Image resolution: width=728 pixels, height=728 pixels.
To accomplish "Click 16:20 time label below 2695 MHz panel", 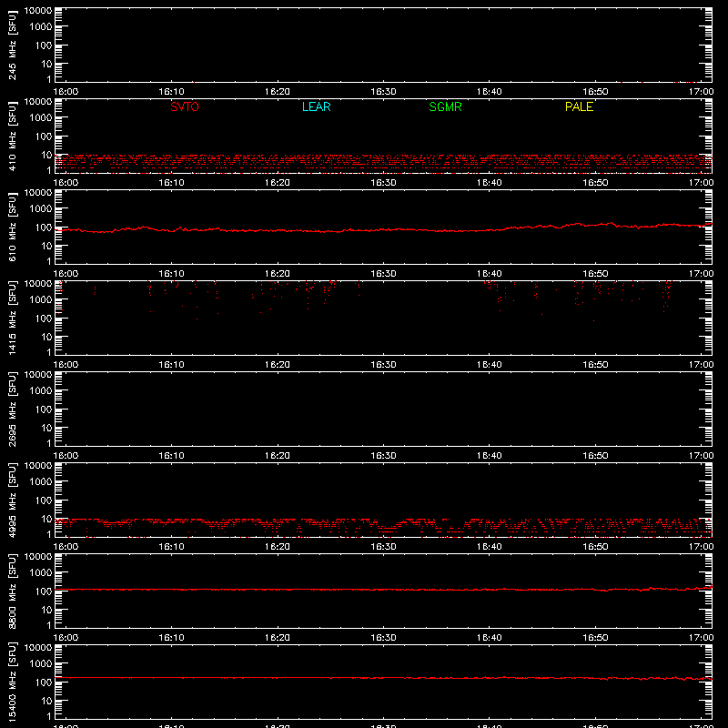I will tap(278, 456).
